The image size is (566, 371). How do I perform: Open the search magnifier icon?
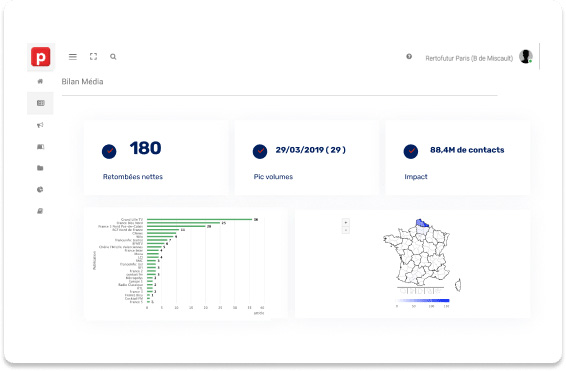(x=113, y=57)
